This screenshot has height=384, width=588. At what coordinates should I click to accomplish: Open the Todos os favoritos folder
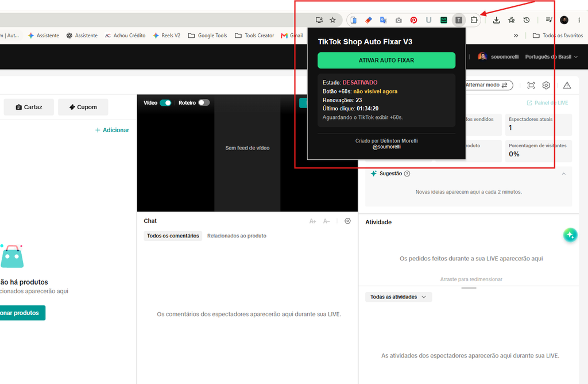point(558,35)
